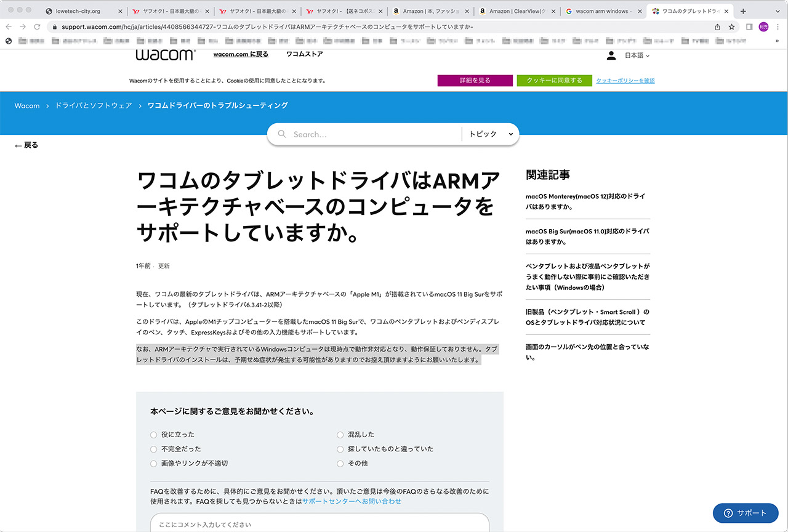Click the share icon in address bar

pyautogui.click(x=717, y=27)
